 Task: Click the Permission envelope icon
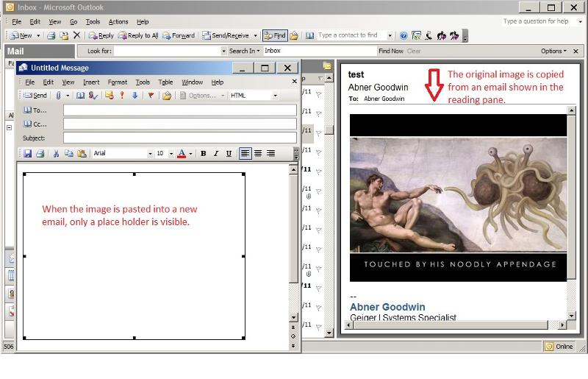tap(109, 96)
